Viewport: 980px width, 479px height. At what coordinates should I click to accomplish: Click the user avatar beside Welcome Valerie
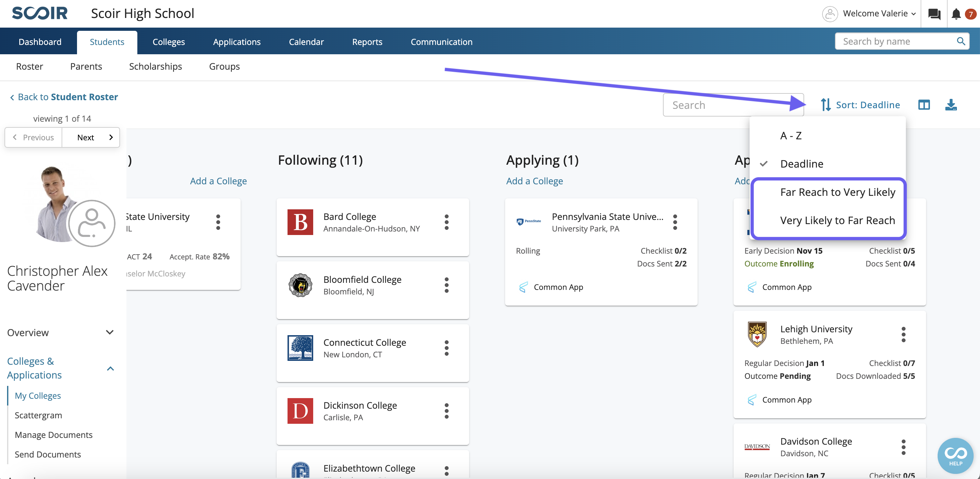(830, 14)
